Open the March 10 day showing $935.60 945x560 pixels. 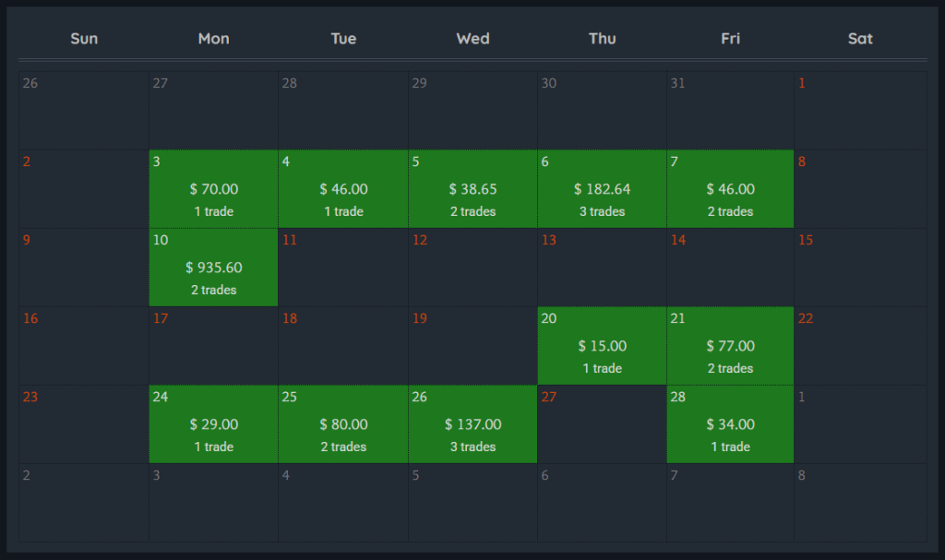pyautogui.click(x=213, y=268)
